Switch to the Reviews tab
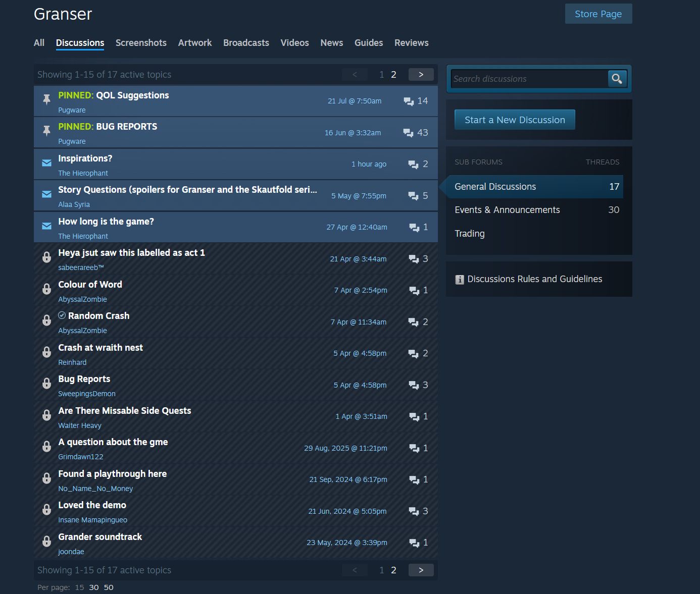The width and height of the screenshot is (700, 594). [x=412, y=43]
